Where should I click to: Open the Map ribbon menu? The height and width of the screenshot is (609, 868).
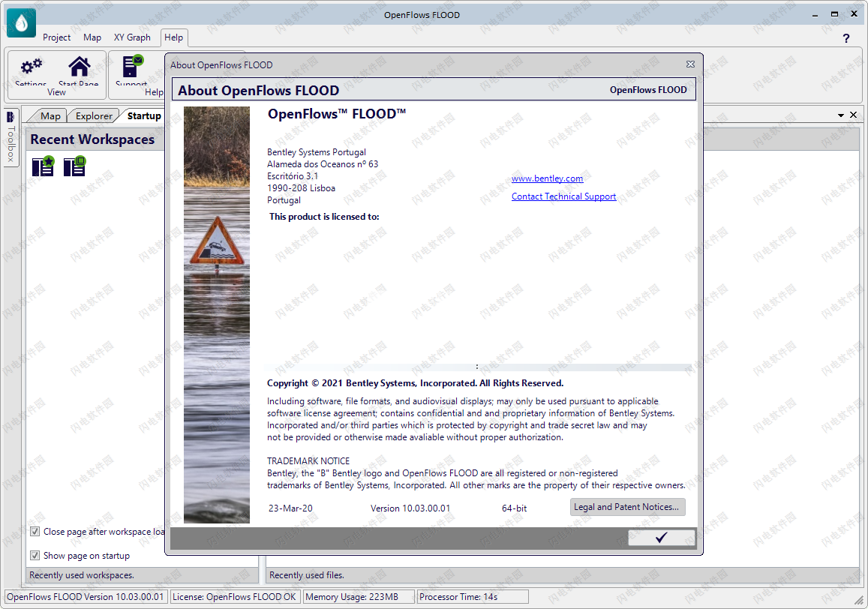92,37
